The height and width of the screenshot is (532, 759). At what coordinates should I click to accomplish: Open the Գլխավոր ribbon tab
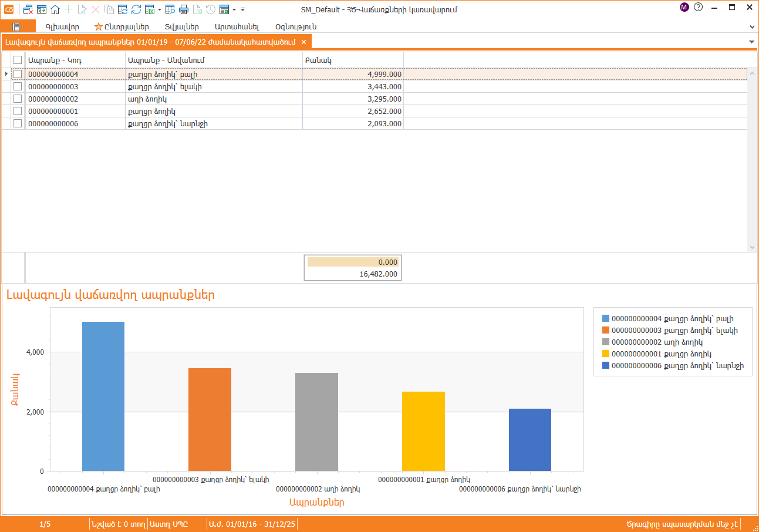[x=62, y=27]
